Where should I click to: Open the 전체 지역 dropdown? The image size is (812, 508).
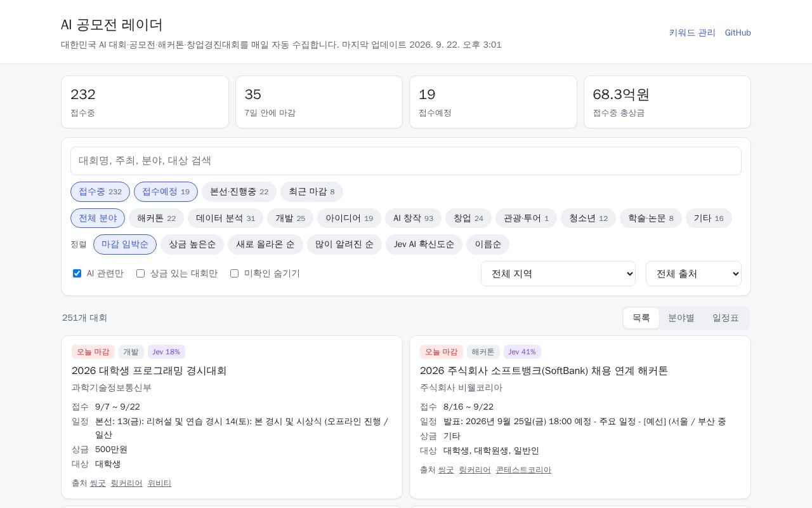coord(558,274)
